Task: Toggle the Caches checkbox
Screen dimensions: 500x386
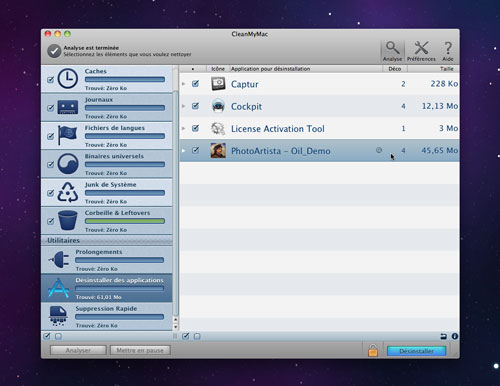Action: click(x=50, y=80)
